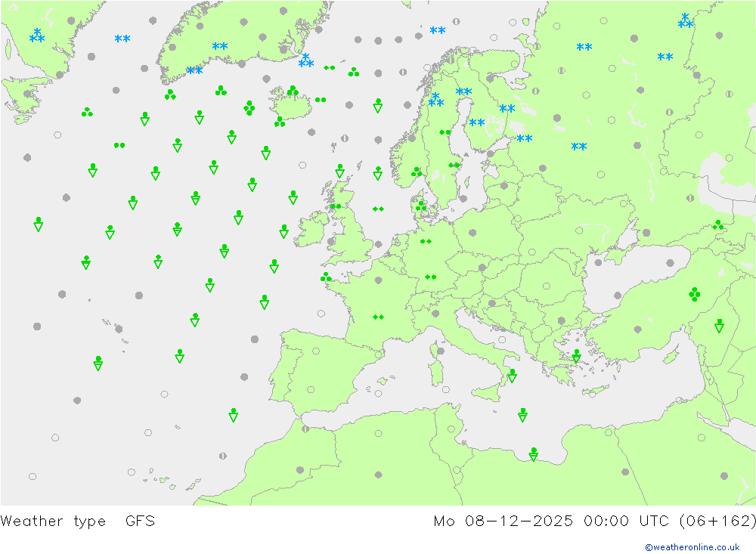Screen dimensions: 756x554
Task: Click the shower symbol on the Libyan coast
Action: [x=533, y=454]
